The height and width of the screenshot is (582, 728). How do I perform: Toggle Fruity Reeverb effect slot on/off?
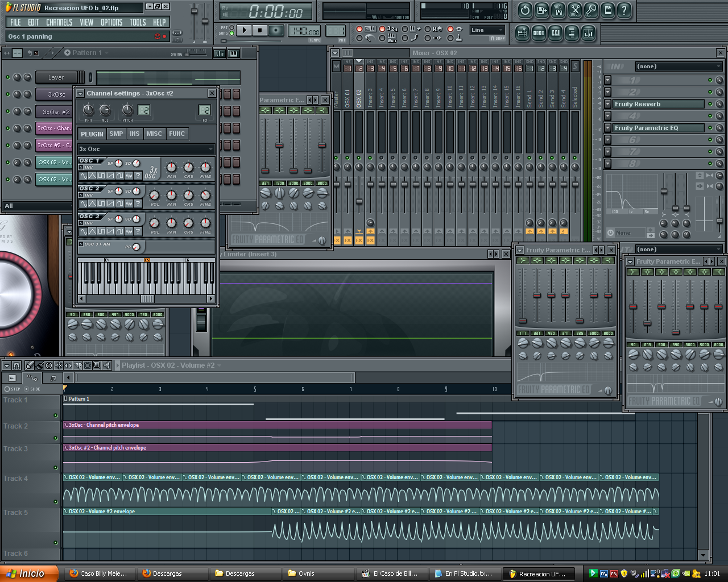710,104
